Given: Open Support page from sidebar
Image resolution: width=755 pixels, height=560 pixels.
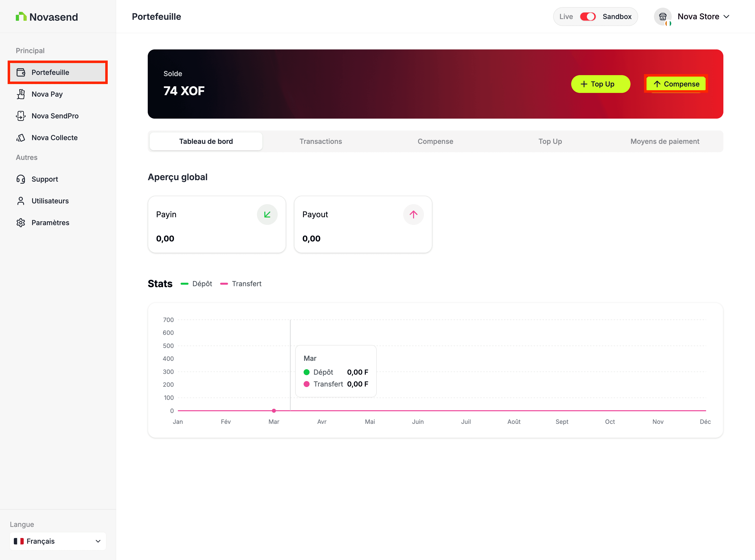Looking at the screenshot, I should coord(58,179).
